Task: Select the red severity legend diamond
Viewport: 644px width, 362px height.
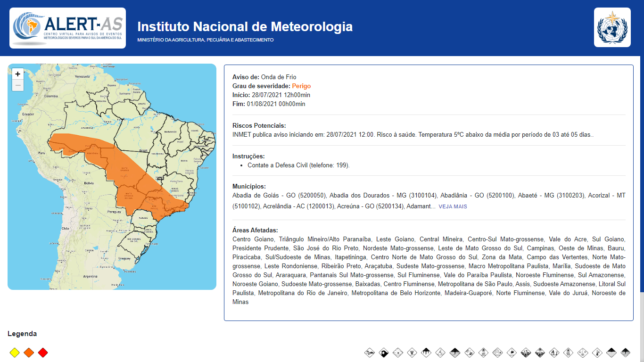Action: tap(43, 353)
